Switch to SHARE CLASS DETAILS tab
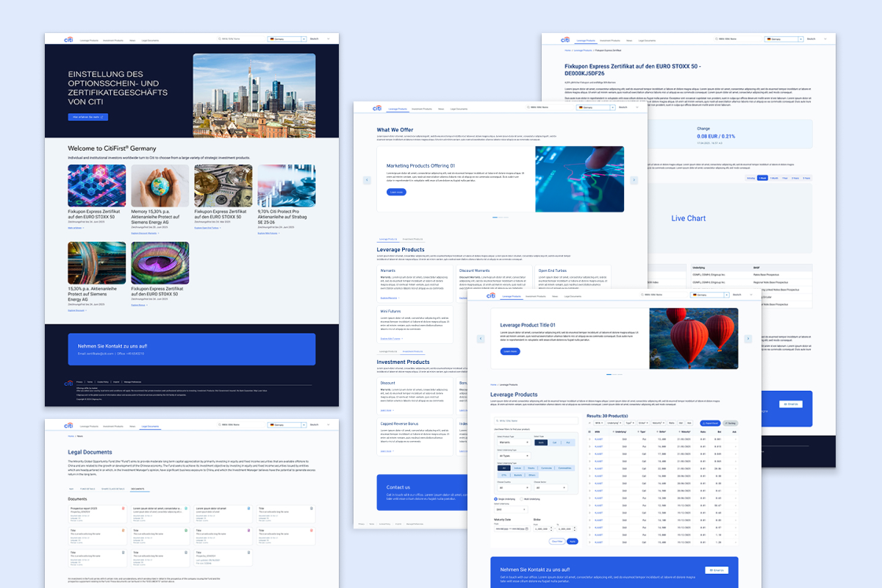 coord(113,489)
